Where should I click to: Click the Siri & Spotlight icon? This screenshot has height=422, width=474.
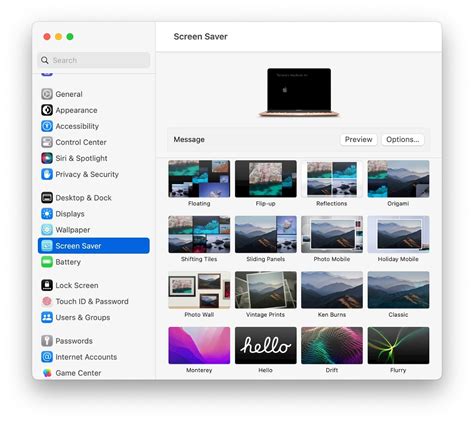coord(47,158)
